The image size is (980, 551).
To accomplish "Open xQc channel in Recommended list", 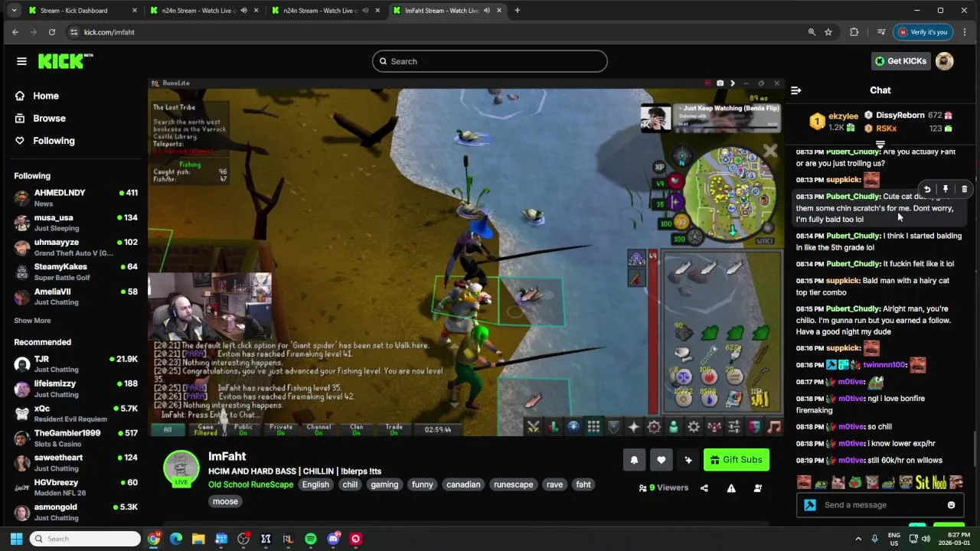I will coord(75,414).
